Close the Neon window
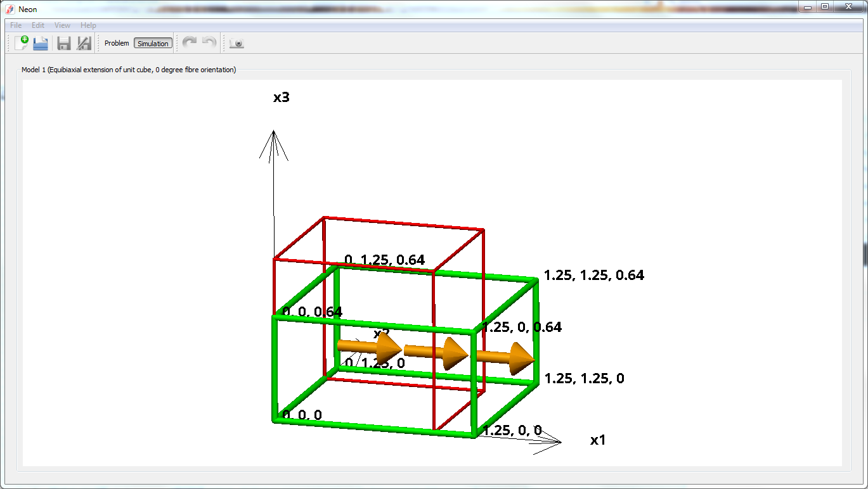This screenshot has height=489, width=868. point(848,6)
